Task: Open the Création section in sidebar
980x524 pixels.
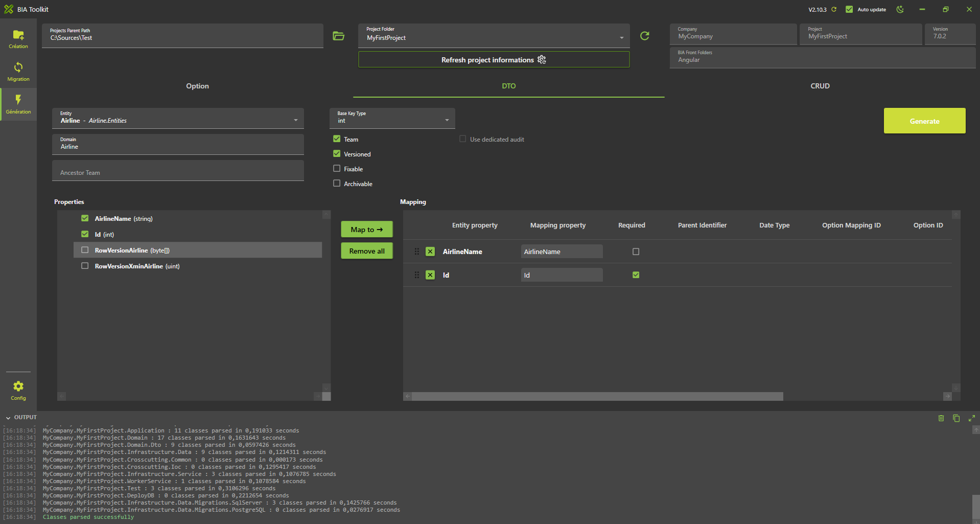Action: pyautogui.click(x=18, y=39)
